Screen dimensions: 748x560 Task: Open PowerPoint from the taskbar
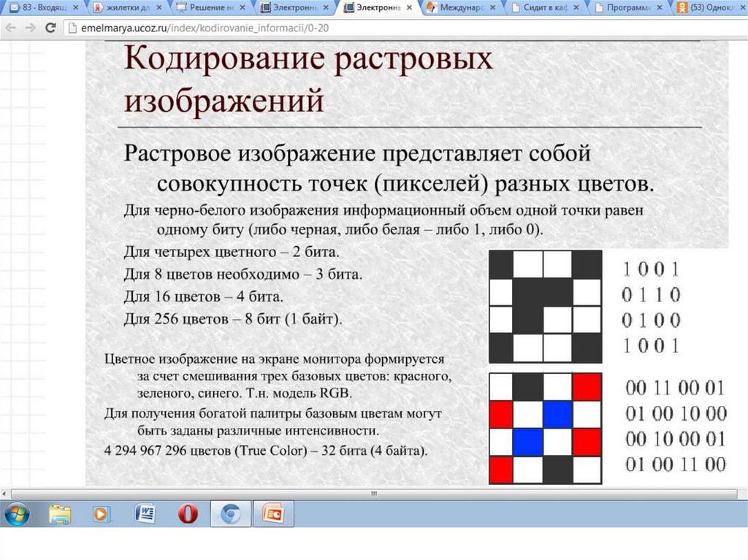coord(273,514)
